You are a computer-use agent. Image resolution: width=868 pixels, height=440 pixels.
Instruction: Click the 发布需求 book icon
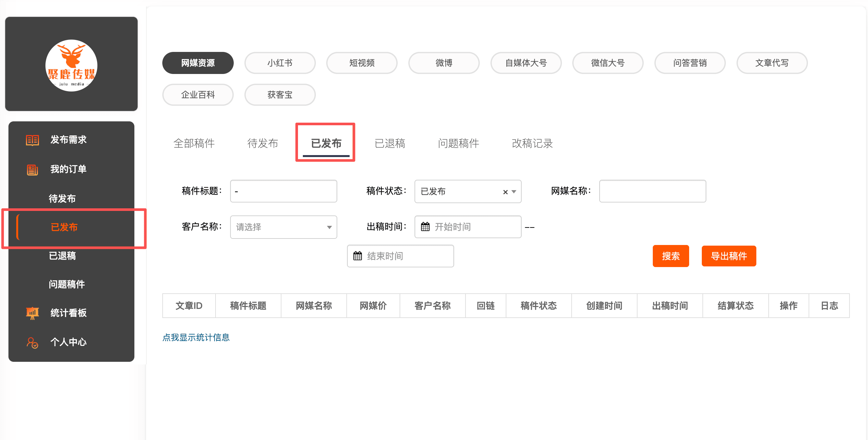[32, 140]
